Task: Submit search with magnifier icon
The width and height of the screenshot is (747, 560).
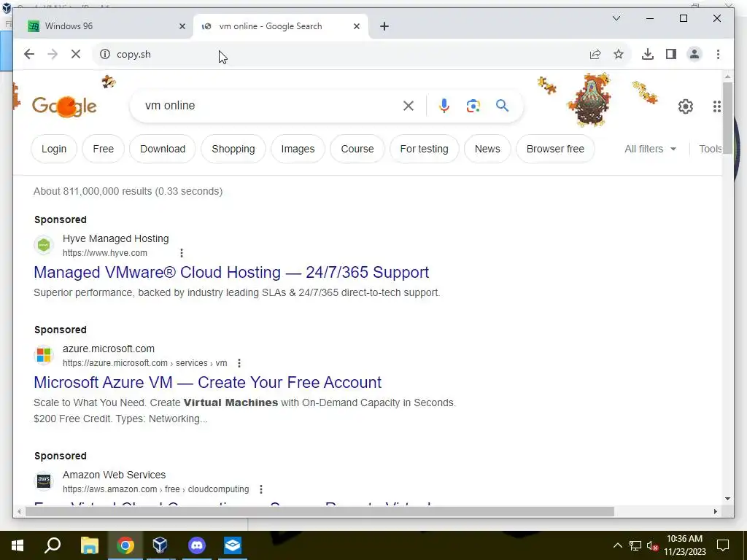Action: 502,106
